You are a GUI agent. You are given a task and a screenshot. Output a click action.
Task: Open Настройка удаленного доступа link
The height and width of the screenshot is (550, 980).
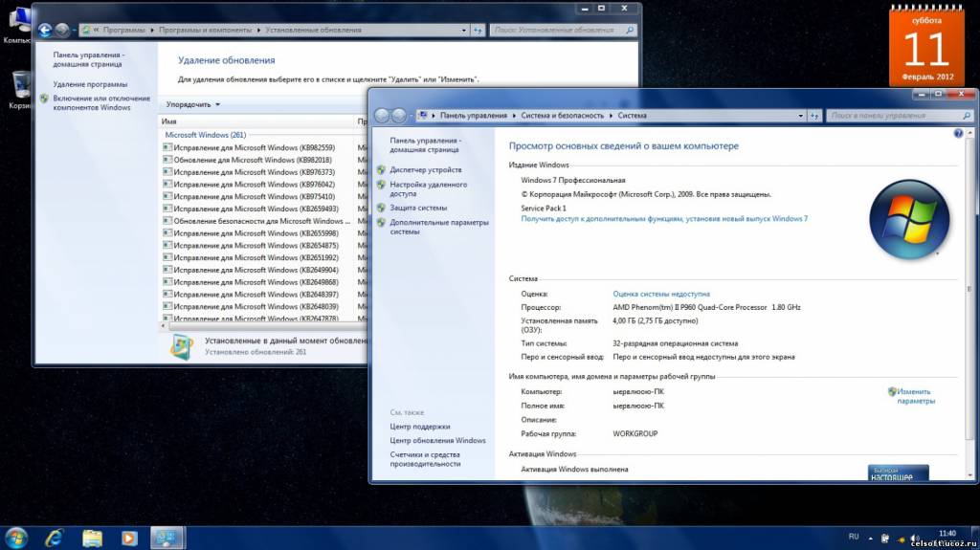pos(428,188)
